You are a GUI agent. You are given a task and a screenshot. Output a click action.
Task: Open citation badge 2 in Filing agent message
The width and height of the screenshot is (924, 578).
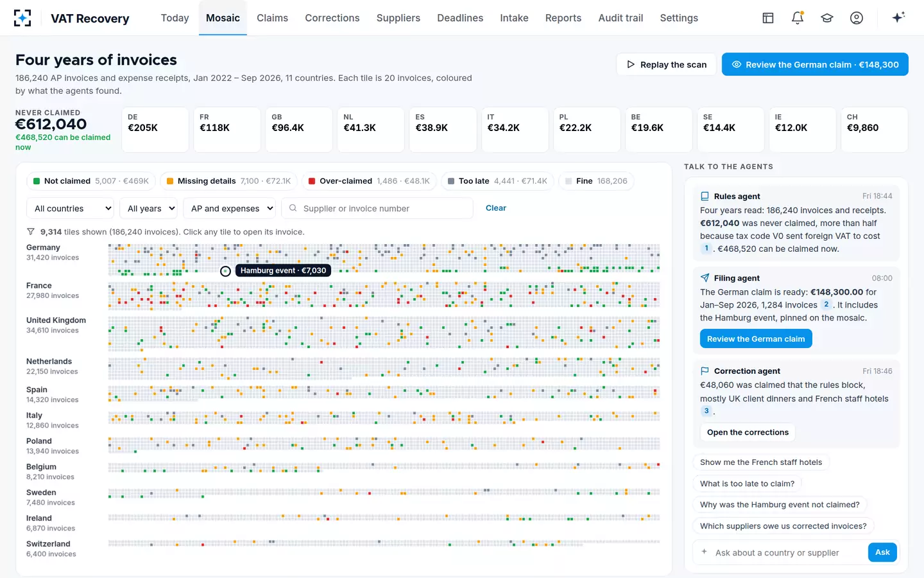(x=826, y=305)
